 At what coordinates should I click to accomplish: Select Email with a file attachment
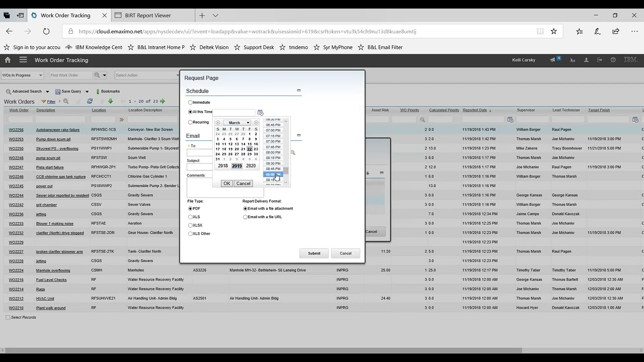coord(245,209)
